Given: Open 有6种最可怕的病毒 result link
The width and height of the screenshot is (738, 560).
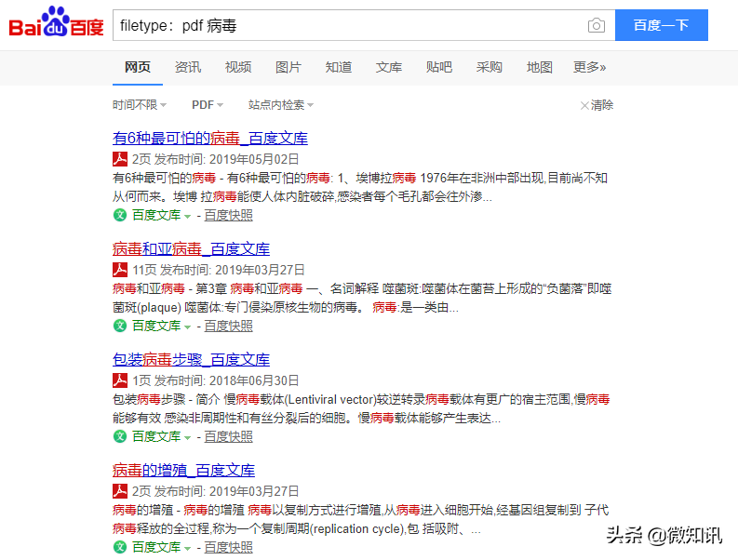Looking at the screenshot, I should point(210,139).
